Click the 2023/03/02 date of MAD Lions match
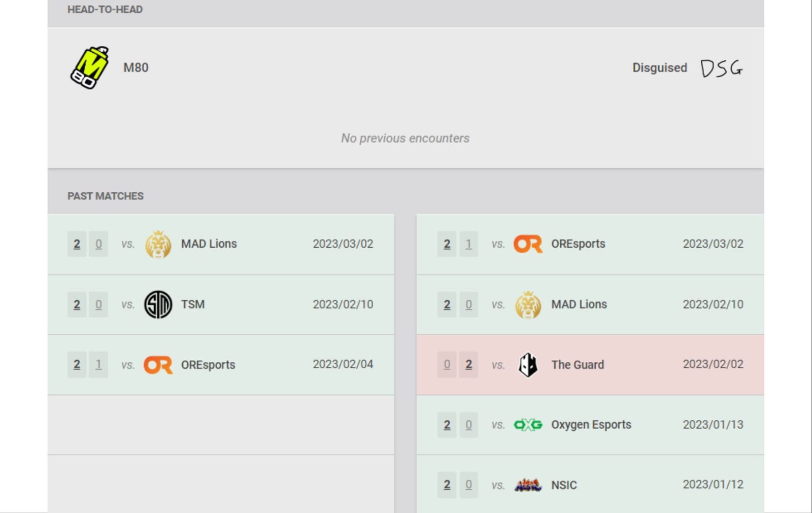The width and height of the screenshot is (812, 513). point(343,244)
